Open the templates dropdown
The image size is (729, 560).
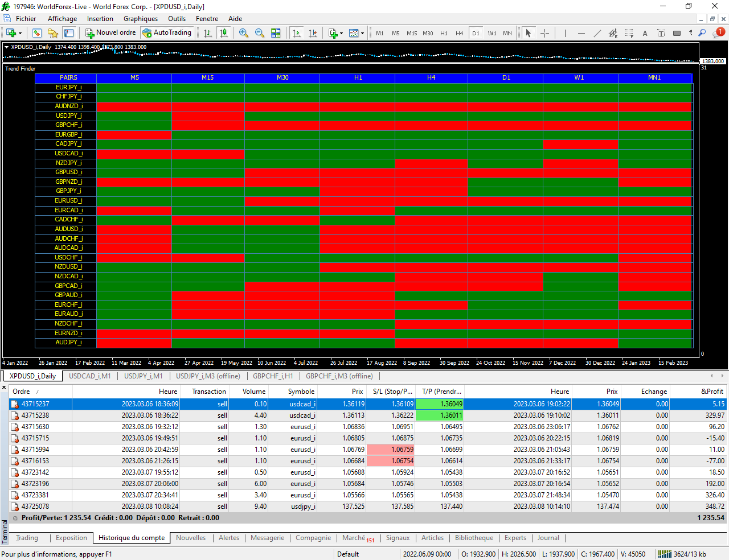[x=357, y=33]
